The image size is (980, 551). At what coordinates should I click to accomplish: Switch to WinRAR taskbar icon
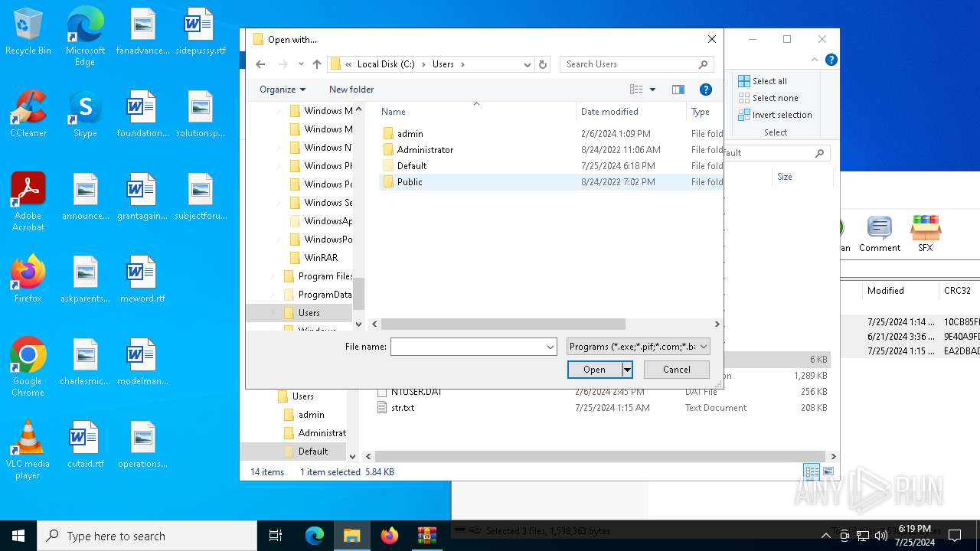pyautogui.click(x=426, y=536)
